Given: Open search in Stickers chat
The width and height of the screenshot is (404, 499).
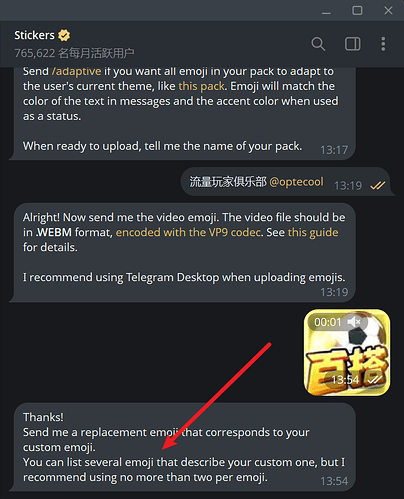Looking at the screenshot, I should [318, 44].
